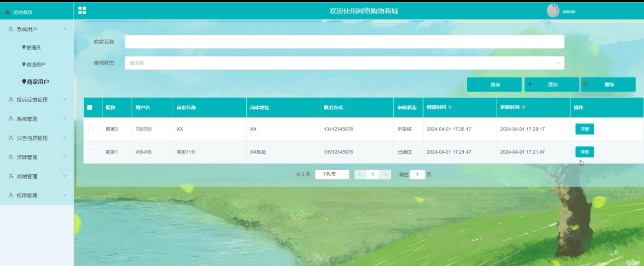Click the 删除 delete button
Screen dimensions: 644x266
(x=608, y=85)
